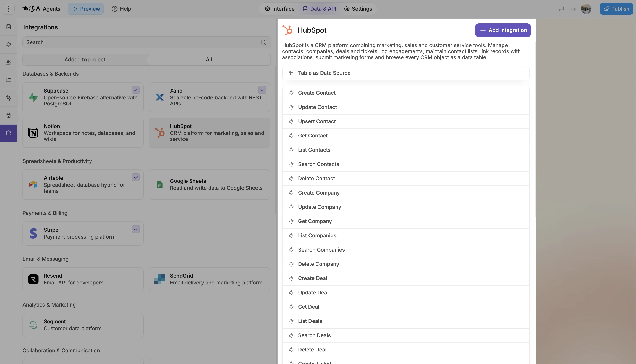Open the three-dot main menu
This screenshot has width=636, height=364.
(x=8, y=9)
